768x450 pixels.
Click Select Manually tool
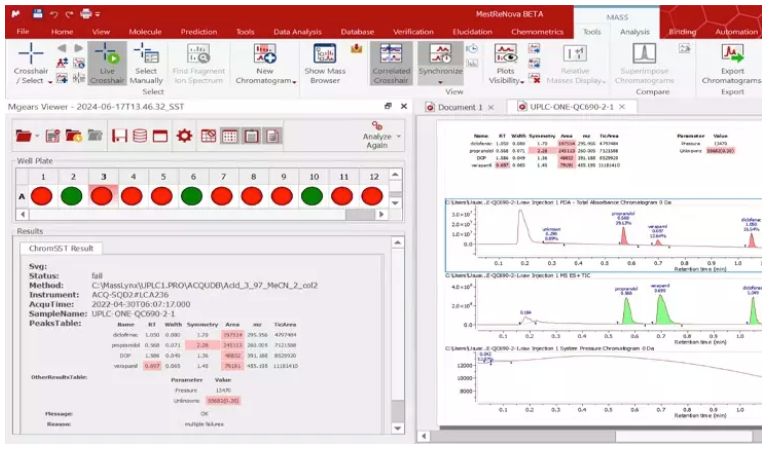click(146, 61)
